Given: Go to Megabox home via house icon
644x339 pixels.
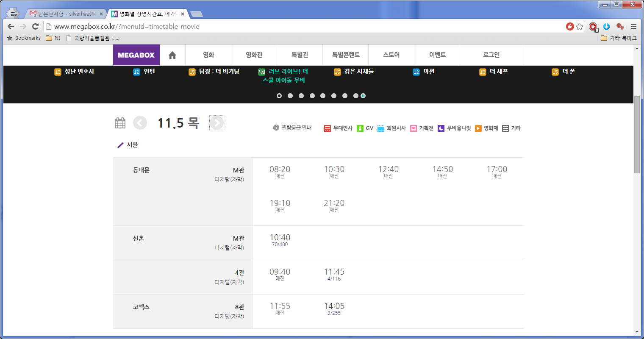Looking at the screenshot, I should pos(172,55).
